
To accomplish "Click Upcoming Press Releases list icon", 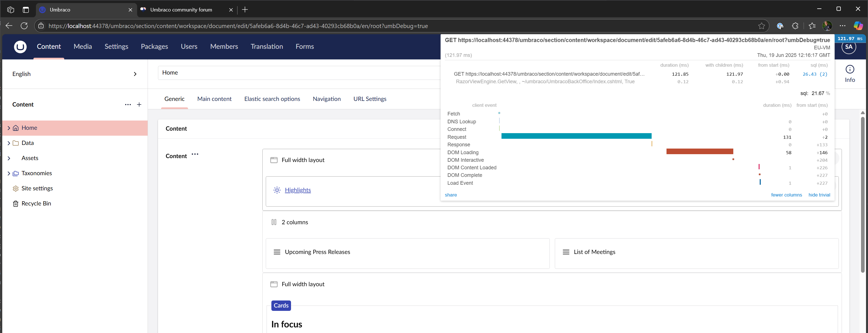I will point(277,252).
